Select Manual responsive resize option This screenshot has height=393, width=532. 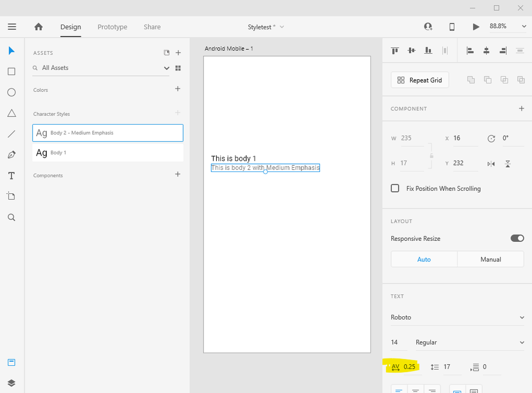(490, 259)
